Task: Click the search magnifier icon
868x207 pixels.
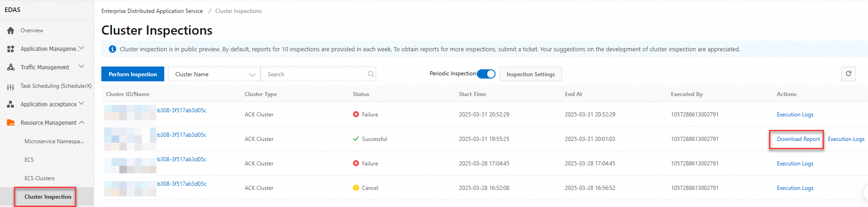Action: (x=371, y=74)
